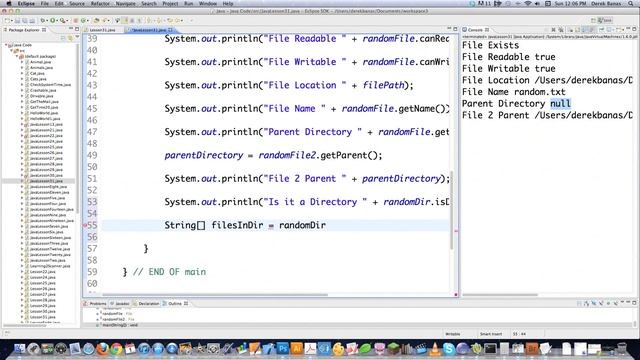Maximize the Package Explorer view
The height and width of the screenshot is (360, 640).
pos(77,29)
